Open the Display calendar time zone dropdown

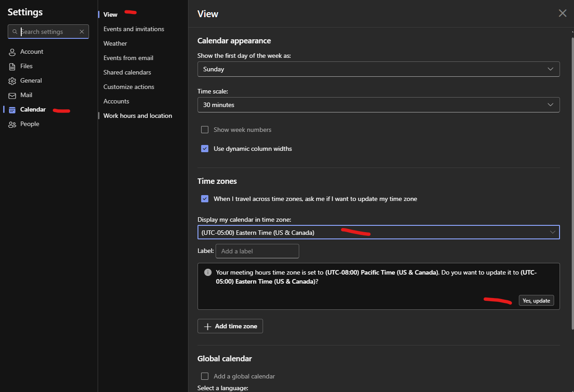pos(378,233)
